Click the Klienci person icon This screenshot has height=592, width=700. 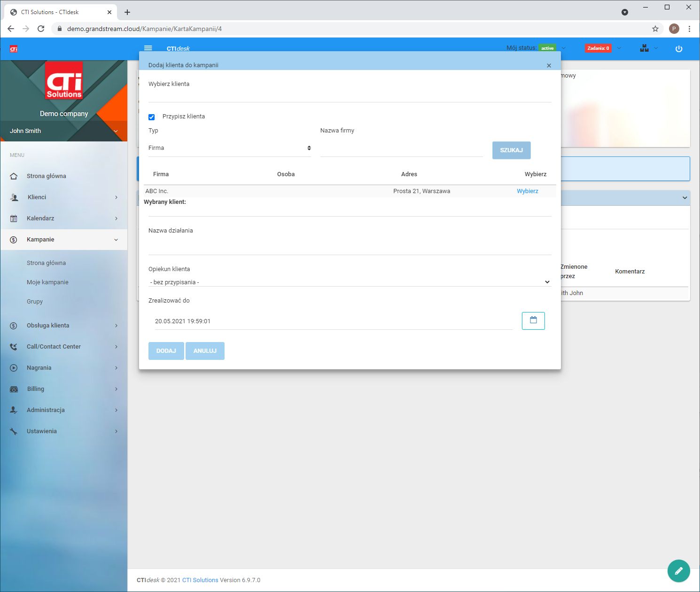click(14, 197)
